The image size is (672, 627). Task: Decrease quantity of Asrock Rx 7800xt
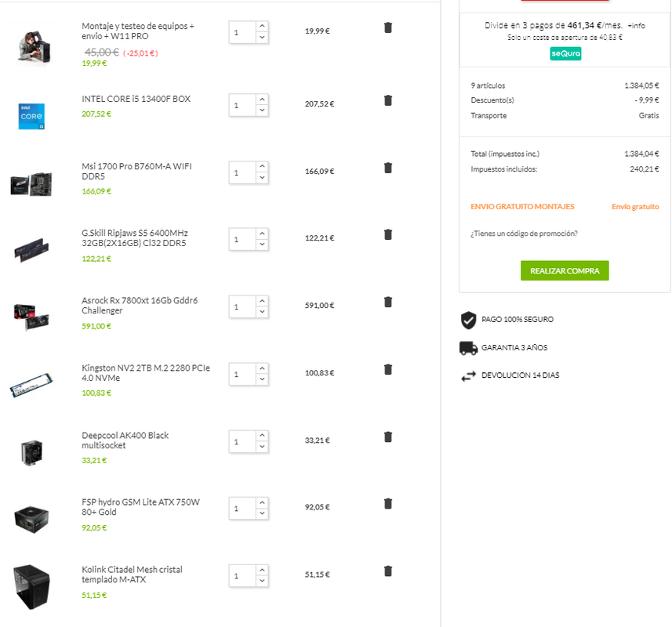(262, 312)
